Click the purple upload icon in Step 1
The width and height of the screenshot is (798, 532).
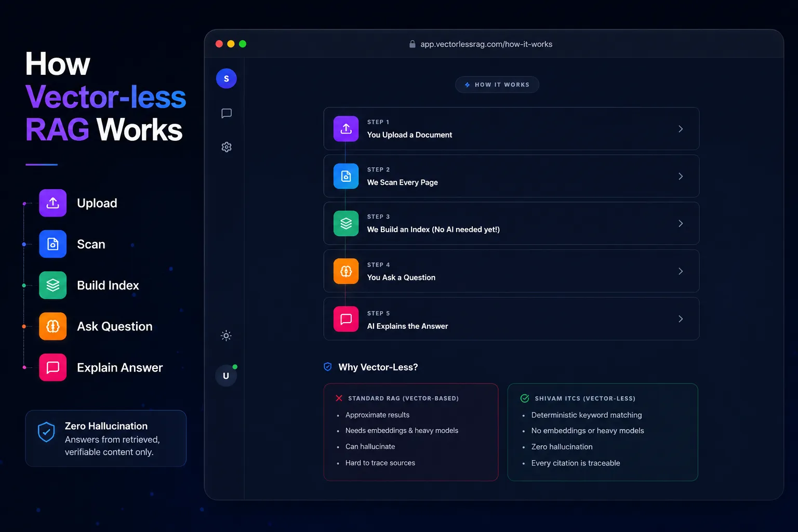(x=346, y=129)
